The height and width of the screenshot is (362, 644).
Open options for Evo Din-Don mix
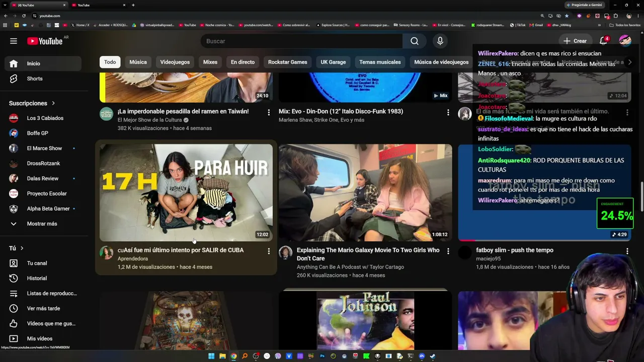pyautogui.click(x=448, y=112)
